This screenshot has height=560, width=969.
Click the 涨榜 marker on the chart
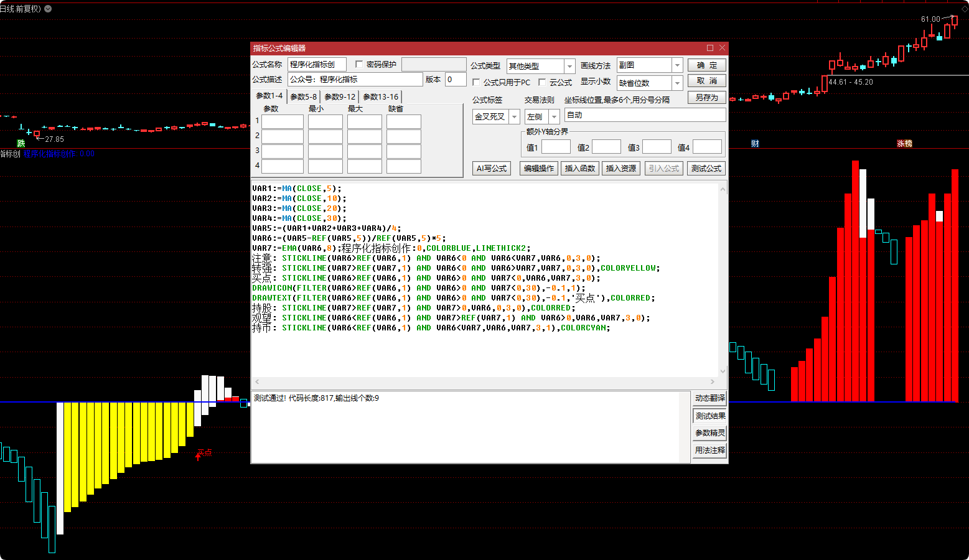tap(904, 144)
